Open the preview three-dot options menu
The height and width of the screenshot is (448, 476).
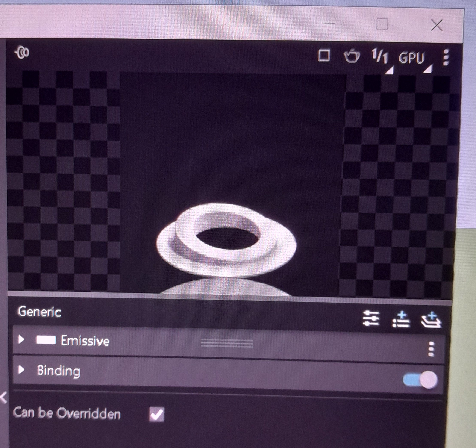pyautogui.click(x=445, y=57)
